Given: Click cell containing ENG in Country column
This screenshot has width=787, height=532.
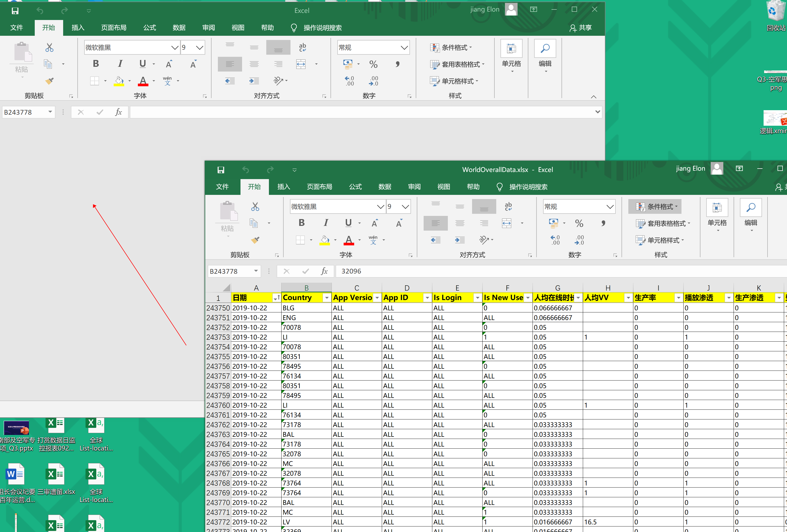Looking at the screenshot, I should click(306, 317).
